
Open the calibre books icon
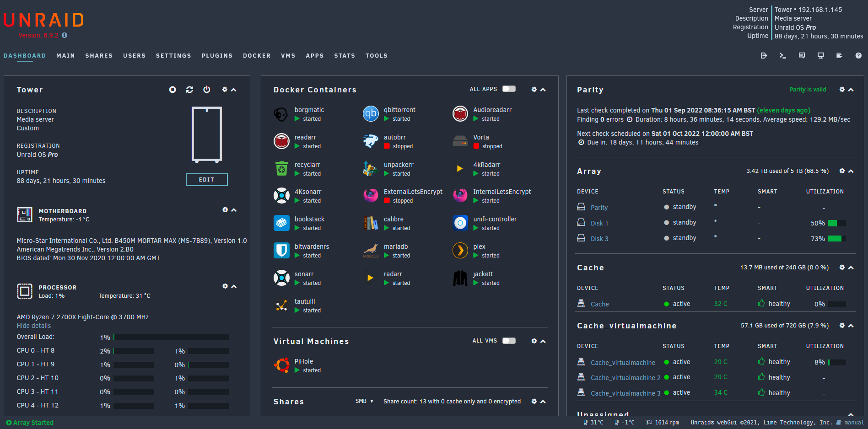(x=371, y=223)
